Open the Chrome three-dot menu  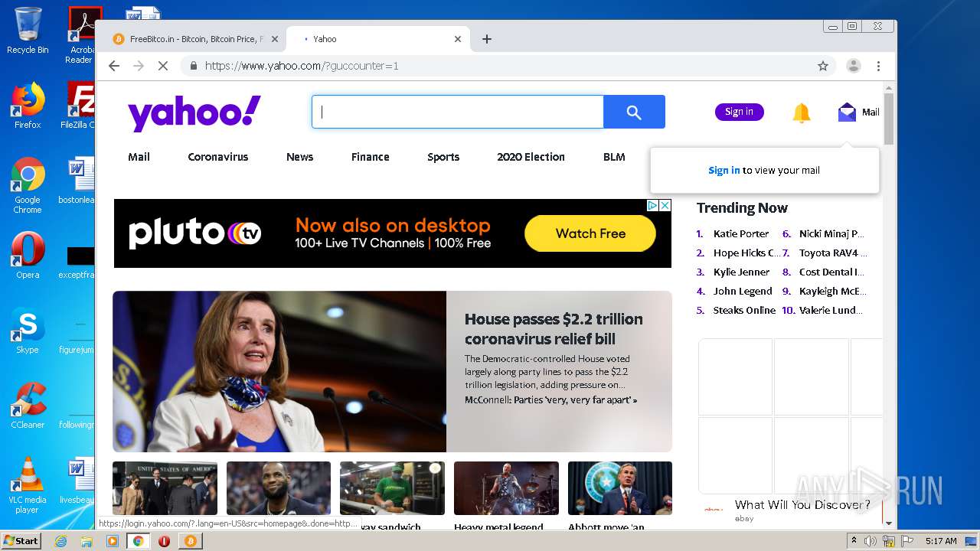(x=878, y=66)
